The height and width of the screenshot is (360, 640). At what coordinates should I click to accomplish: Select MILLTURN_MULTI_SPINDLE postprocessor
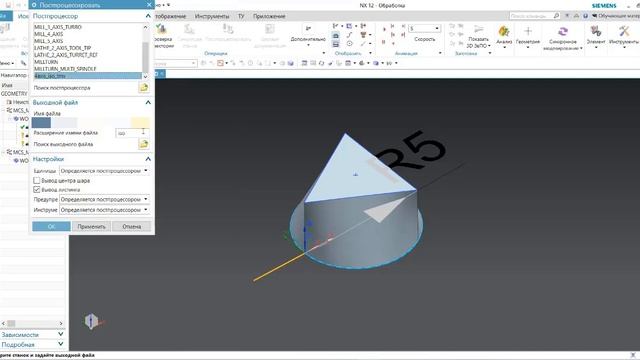(x=87, y=69)
